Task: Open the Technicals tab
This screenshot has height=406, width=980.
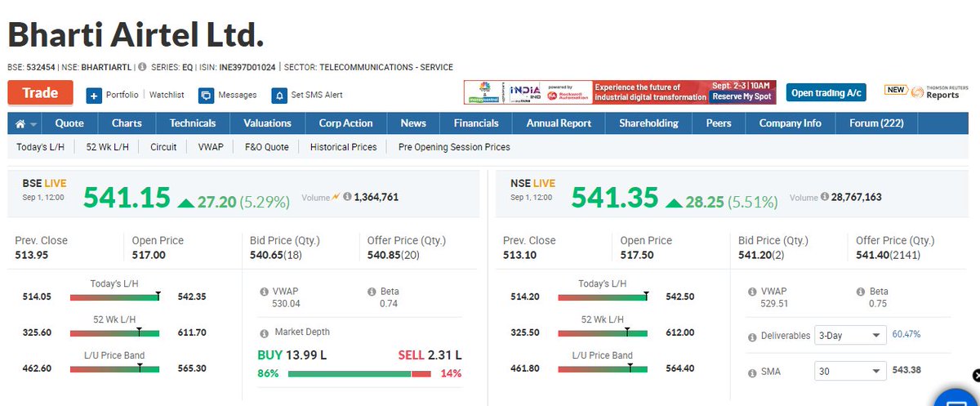Action: coord(193,123)
